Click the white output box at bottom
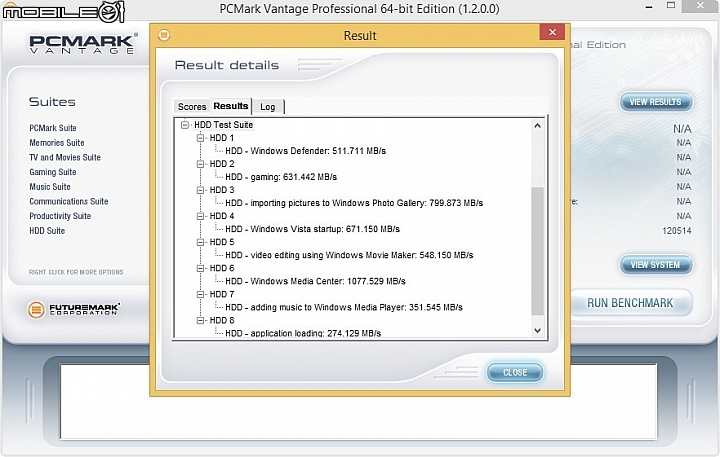Image resolution: width=720 pixels, height=457 pixels. click(x=358, y=401)
